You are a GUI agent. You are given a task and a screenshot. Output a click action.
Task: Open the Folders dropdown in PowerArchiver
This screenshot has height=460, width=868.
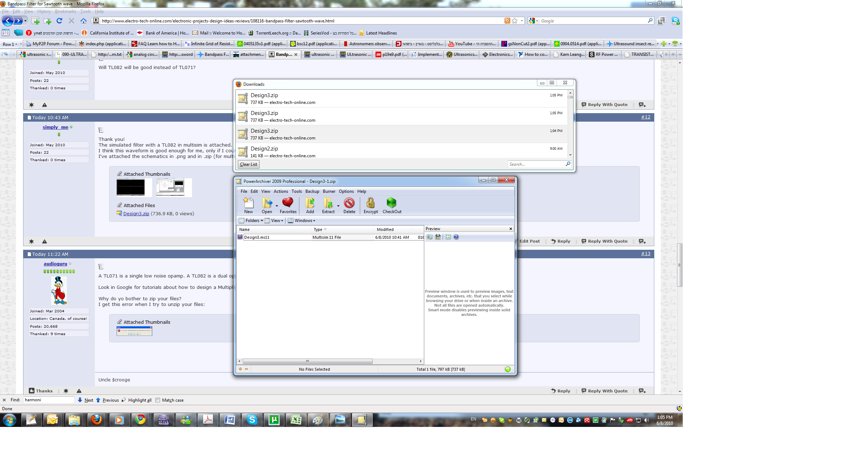[x=251, y=221]
